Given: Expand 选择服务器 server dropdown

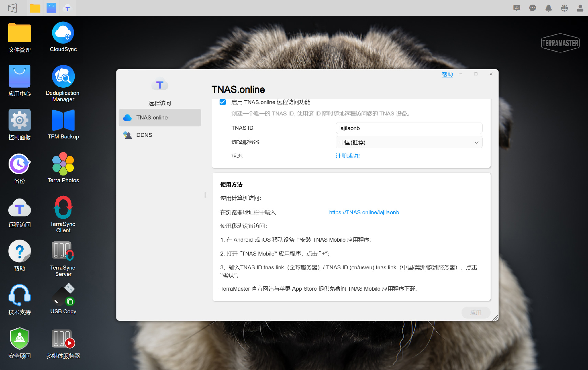Looking at the screenshot, I should point(409,142).
